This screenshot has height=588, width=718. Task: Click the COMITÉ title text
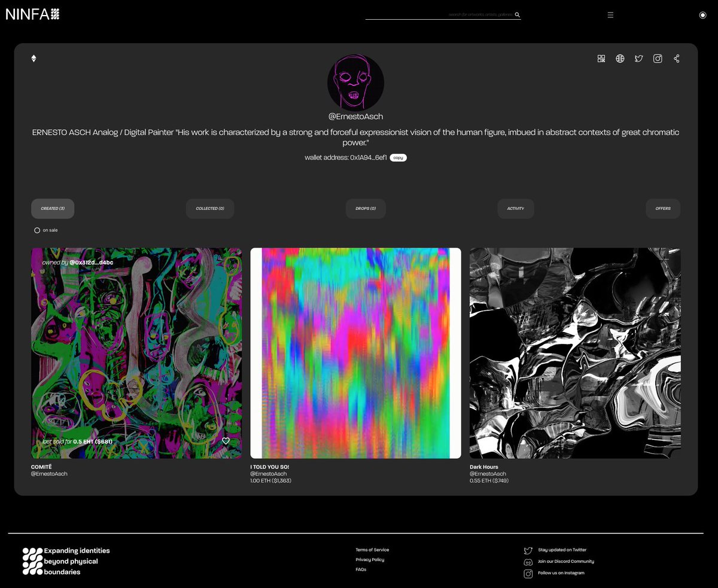point(41,467)
